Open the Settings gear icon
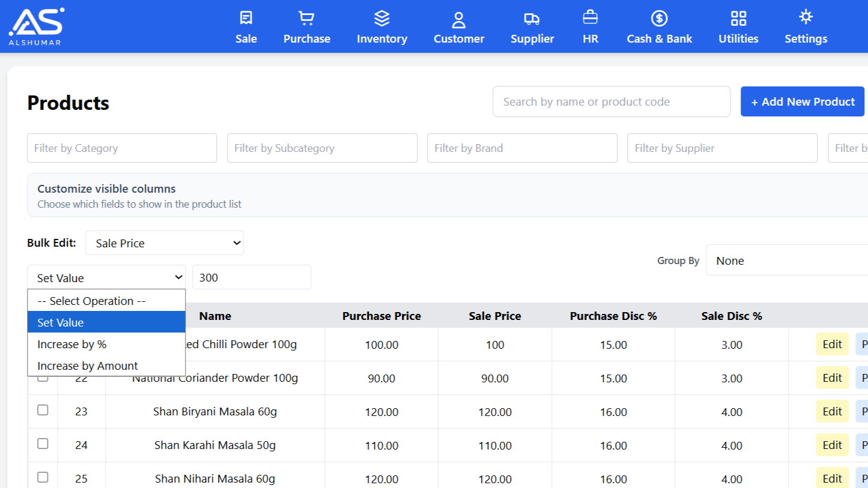The width and height of the screenshot is (868, 488). [x=806, y=17]
